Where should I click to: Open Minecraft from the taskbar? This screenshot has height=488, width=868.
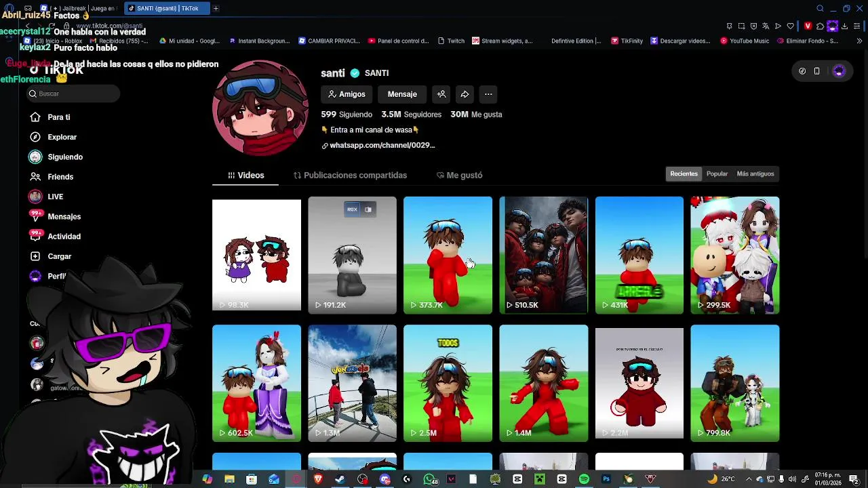coord(540,479)
